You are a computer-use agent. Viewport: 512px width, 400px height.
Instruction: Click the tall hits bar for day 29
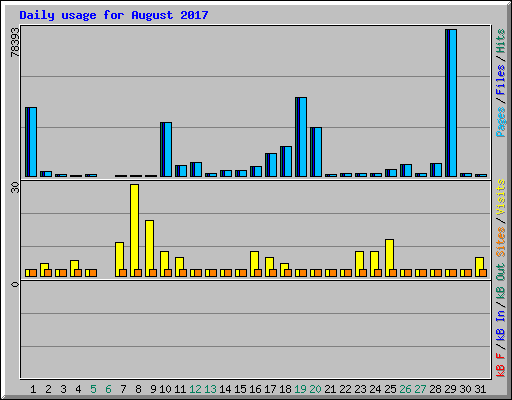pos(451,103)
